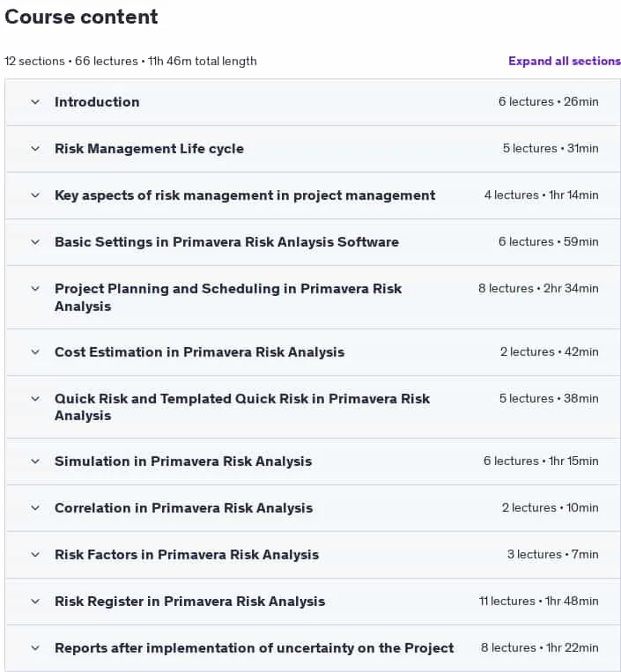This screenshot has width=621, height=672.
Task: Select Simulation in Primavera Risk Analysis heading
Action: click(x=183, y=462)
